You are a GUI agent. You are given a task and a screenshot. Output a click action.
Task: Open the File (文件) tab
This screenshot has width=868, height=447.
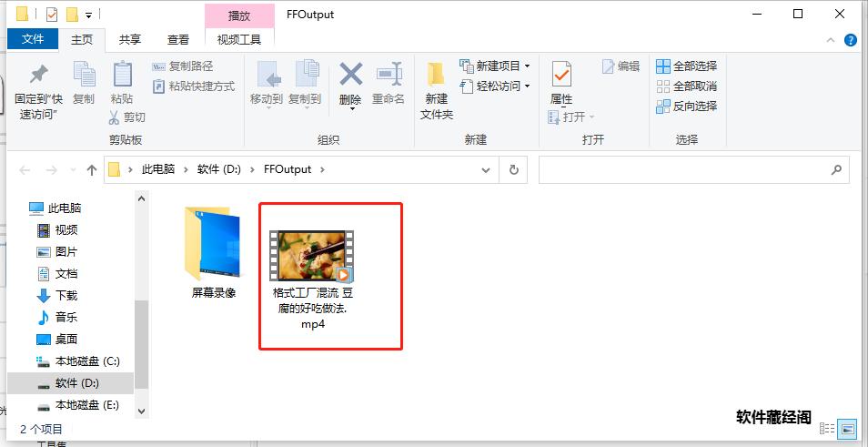[33, 39]
